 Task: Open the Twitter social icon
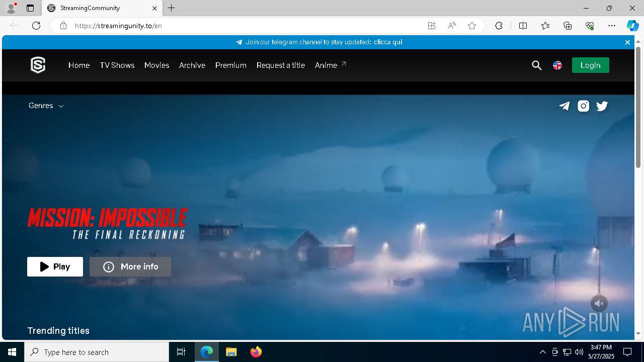coord(602,106)
